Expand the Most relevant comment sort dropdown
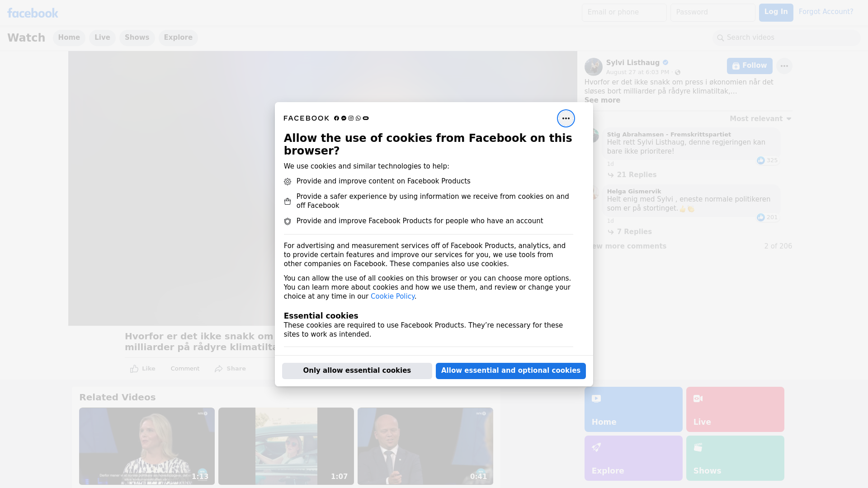Screen dimensions: 868x488 (x=760, y=119)
